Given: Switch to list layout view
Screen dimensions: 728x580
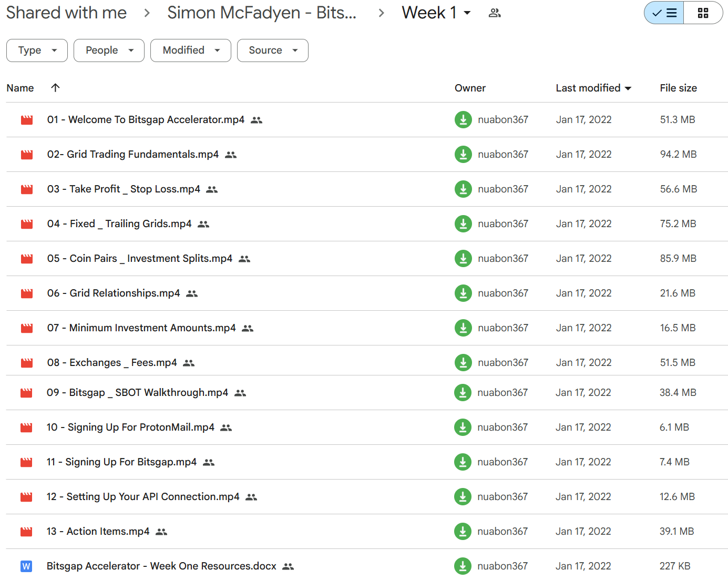Looking at the screenshot, I should pos(664,13).
